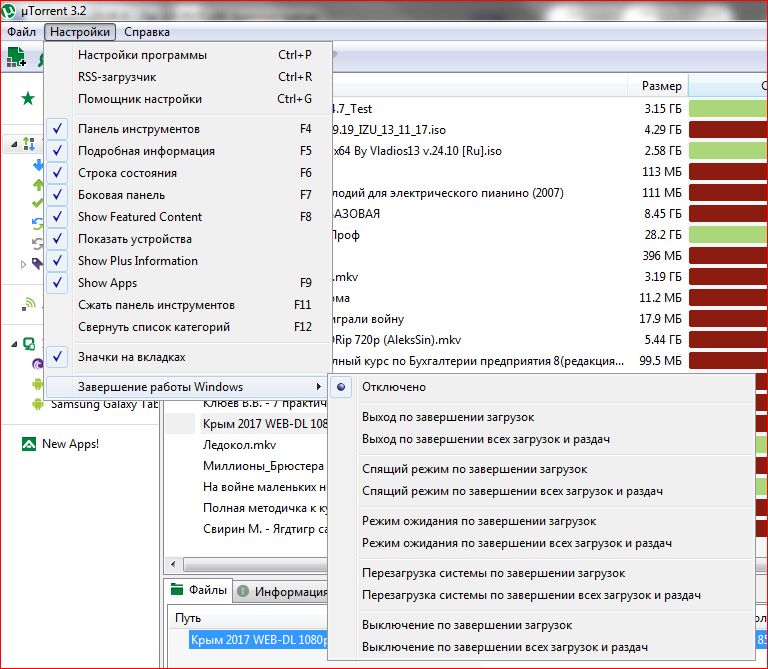This screenshot has width=768, height=669.
Task: Expand the Labels tree node triangle
Action: [23, 264]
